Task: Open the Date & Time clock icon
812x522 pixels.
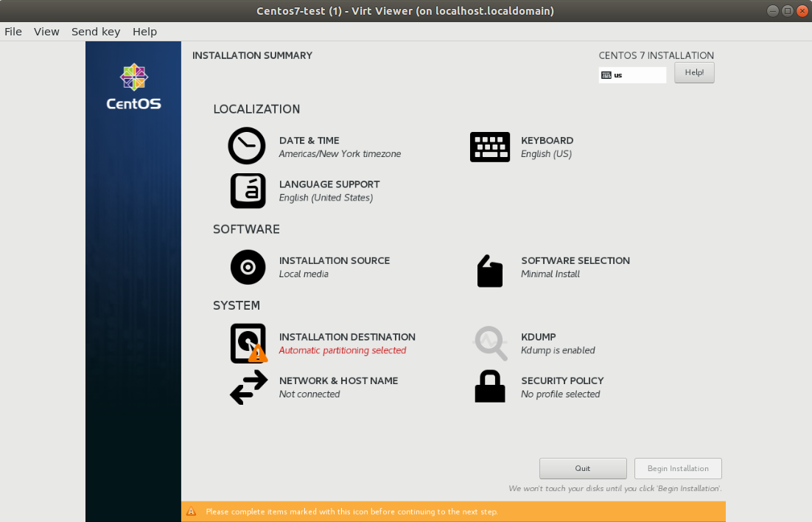Action: (x=247, y=146)
